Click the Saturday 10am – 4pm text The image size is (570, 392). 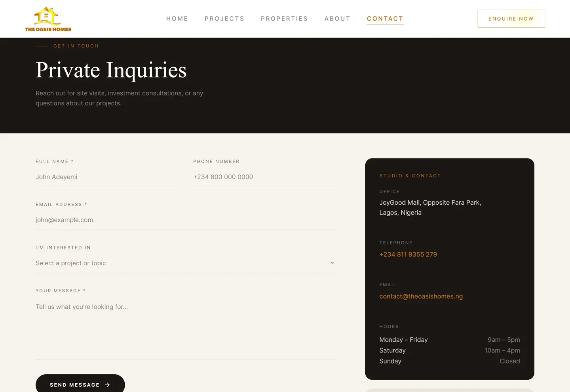click(450, 350)
